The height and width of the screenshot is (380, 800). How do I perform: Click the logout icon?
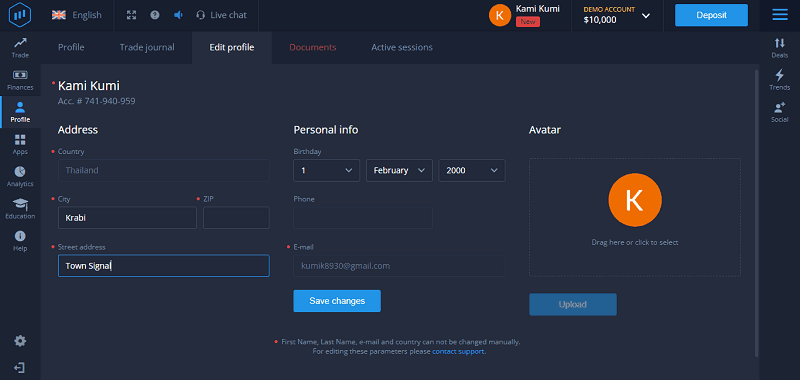20,368
